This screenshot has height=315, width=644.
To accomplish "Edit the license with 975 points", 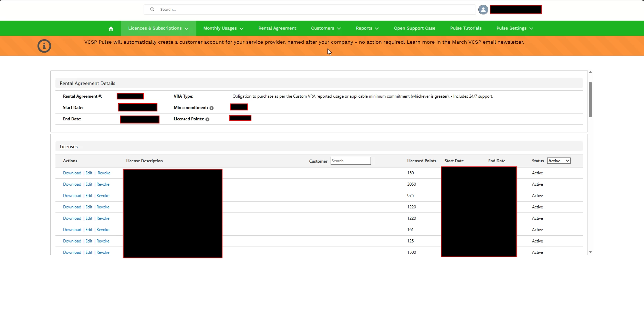I will pyautogui.click(x=89, y=196).
